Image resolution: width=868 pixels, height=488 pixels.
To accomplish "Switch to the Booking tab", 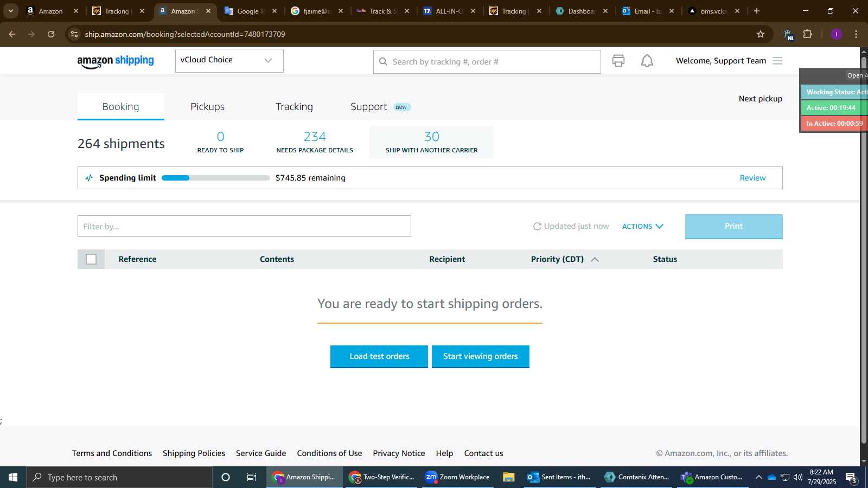I will [120, 107].
